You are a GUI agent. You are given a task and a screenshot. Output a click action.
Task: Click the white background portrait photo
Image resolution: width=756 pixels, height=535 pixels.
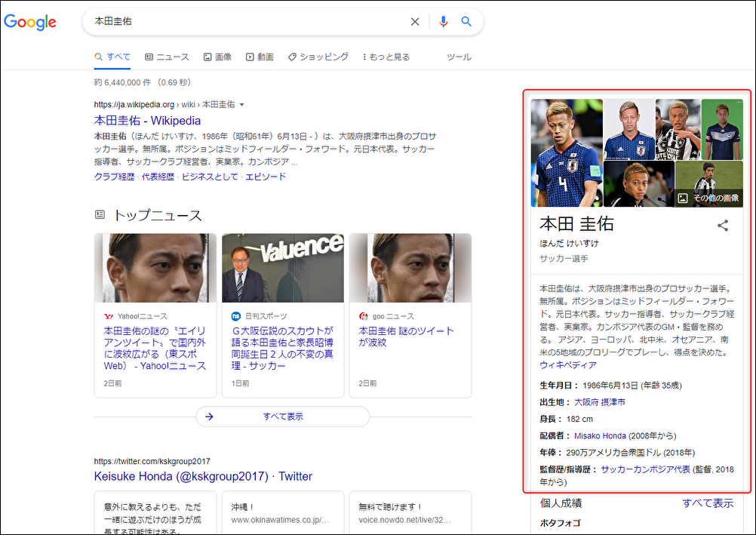[x=629, y=129]
